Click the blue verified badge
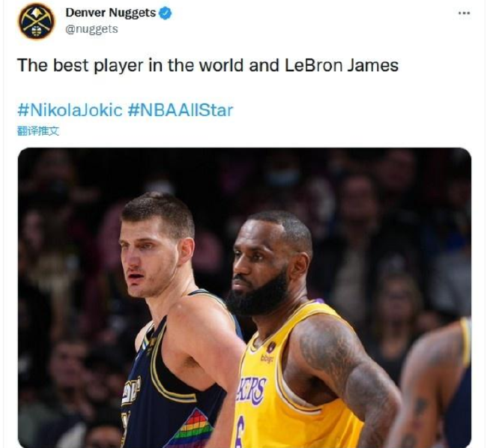The image size is (487, 448). pyautogui.click(x=166, y=13)
